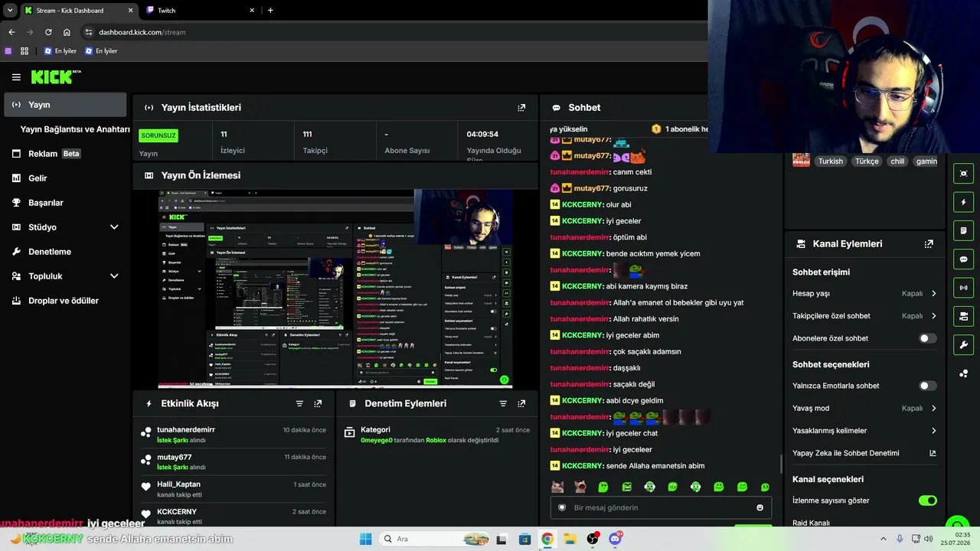
Task: Click the stream preview icon in the right rail
Action: [x=963, y=174]
